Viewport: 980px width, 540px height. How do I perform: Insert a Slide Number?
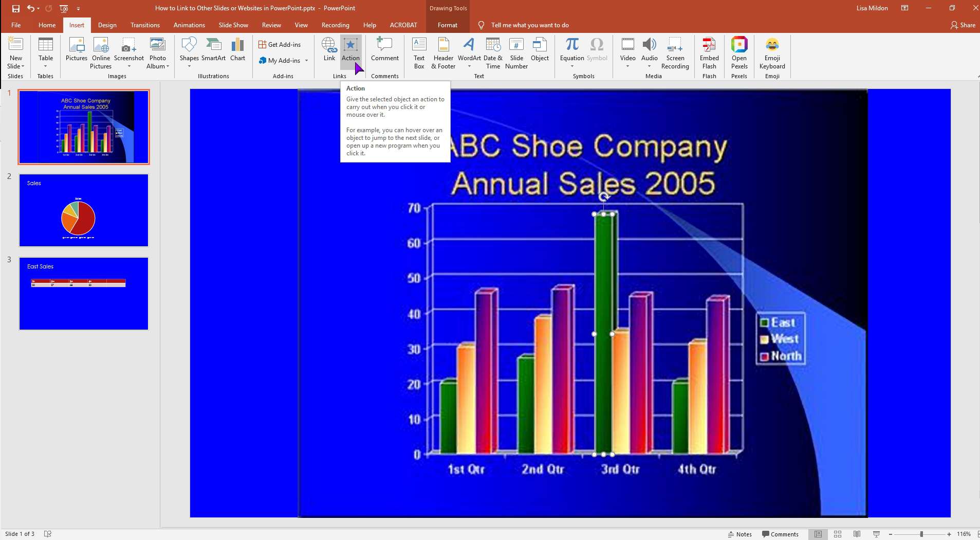click(516, 53)
